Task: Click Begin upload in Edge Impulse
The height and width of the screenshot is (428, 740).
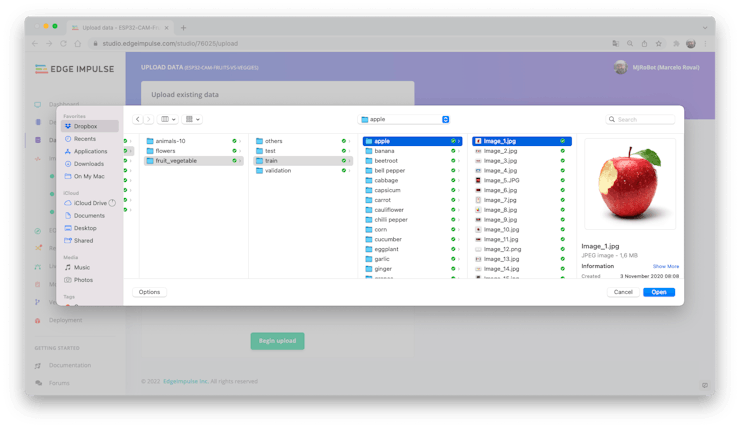Action: click(x=278, y=341)
